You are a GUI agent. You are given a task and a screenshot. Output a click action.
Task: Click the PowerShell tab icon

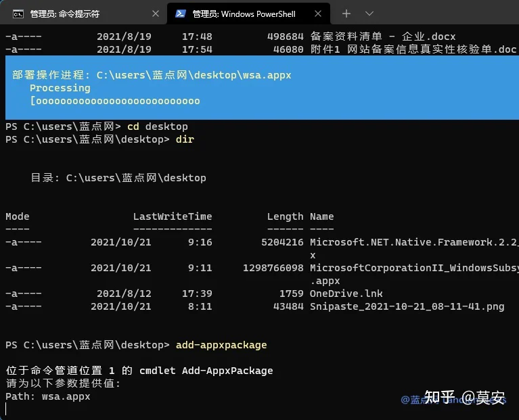(181, 14)
